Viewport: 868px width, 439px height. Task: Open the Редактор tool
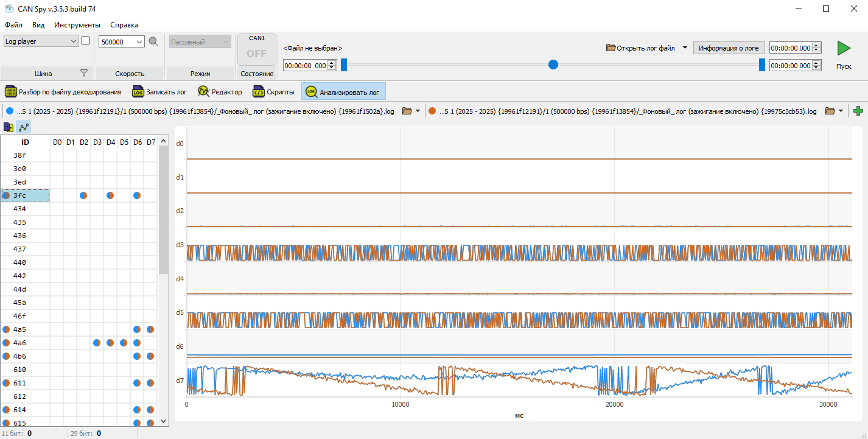(x=220, y=92)
